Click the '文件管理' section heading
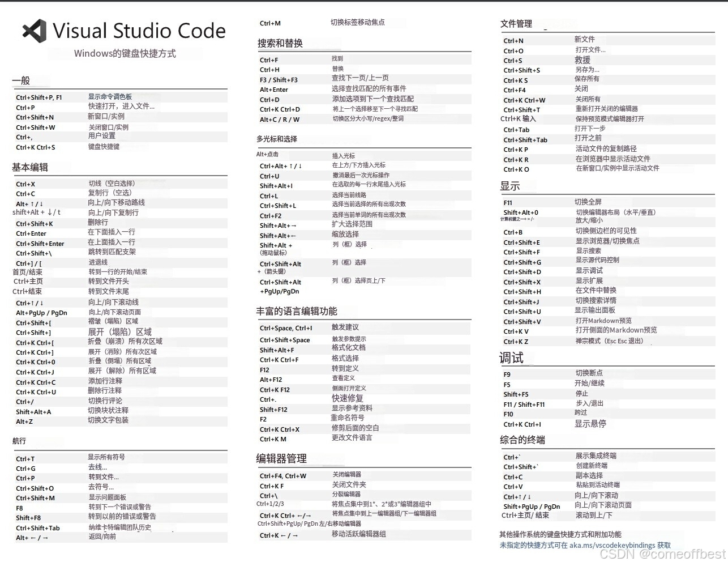The width and height of the screenshot is (728, 566). click(x=516, y=24)
